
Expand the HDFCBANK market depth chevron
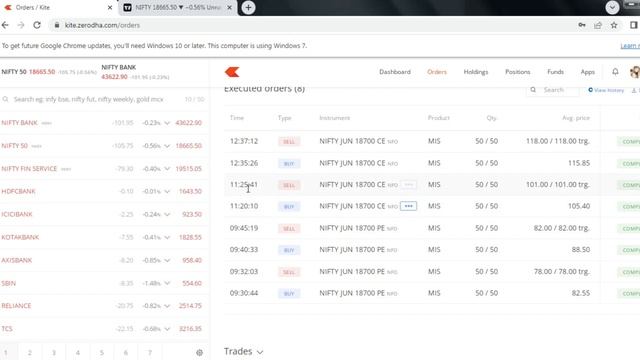click(x=167, y=191)
